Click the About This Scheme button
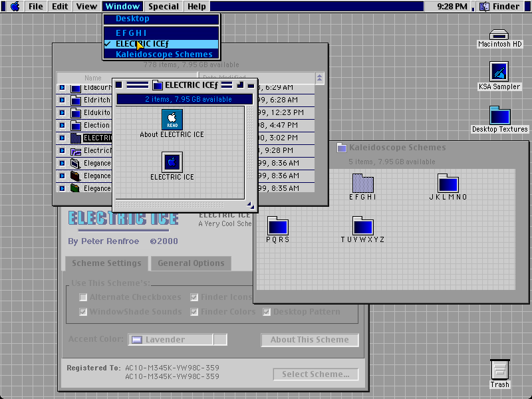Viewport: 532px width, 399px height. click(x=310, y=340)
